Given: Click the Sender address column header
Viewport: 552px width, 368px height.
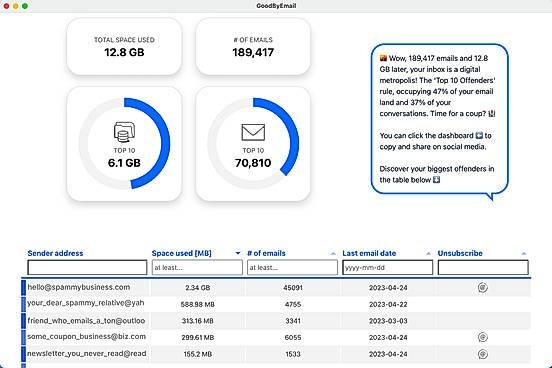Looking at the screenshot, I should 55,253.
